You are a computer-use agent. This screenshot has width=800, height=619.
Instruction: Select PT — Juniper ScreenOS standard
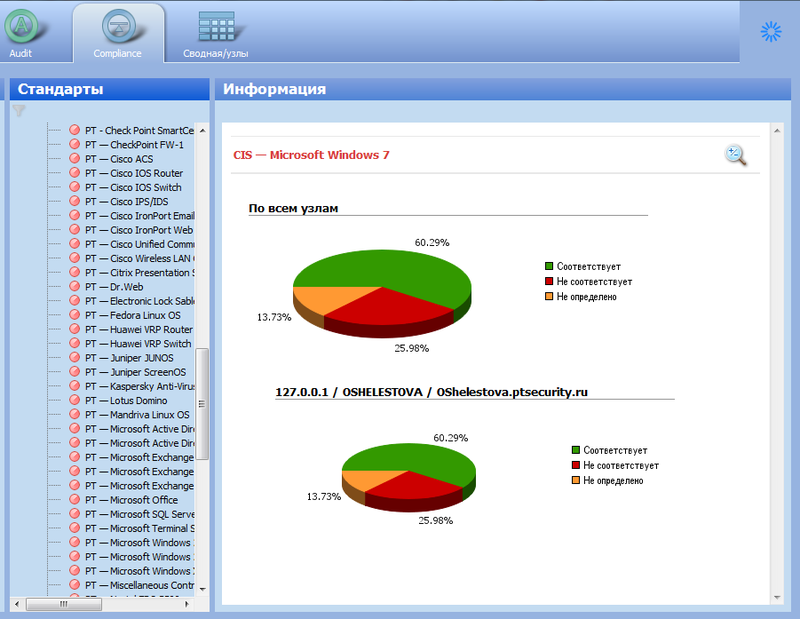pyautogui.click(x=135, y=373)
